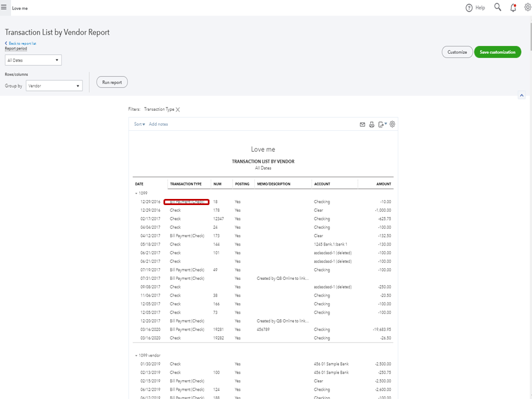532x399 pixels.
Task: Click the POSTING column header
Action: (x=242, y=184)
